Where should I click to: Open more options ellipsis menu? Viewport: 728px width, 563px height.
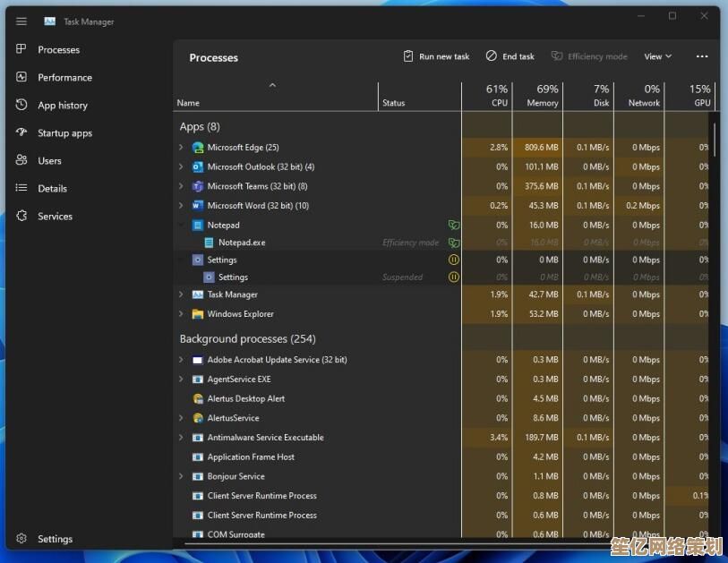(702, 56)
